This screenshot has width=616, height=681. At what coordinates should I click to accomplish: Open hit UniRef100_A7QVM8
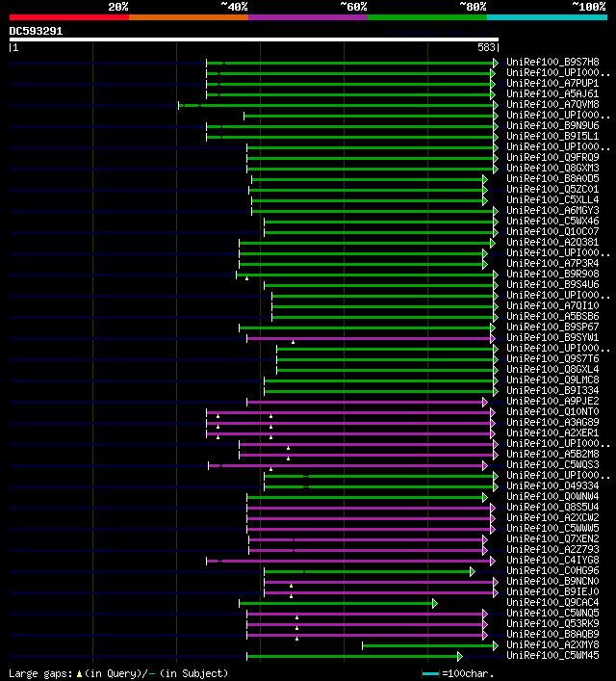point(552,105)
